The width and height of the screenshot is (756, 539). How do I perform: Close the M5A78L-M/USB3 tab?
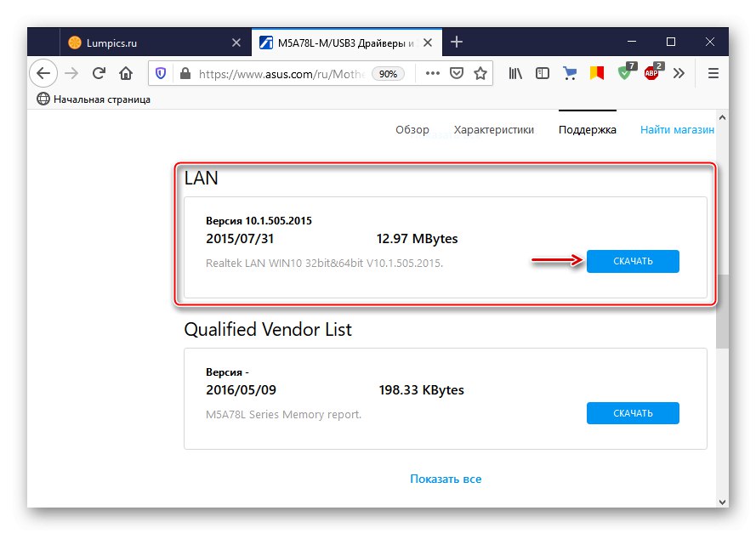click(x=428, y=43)
